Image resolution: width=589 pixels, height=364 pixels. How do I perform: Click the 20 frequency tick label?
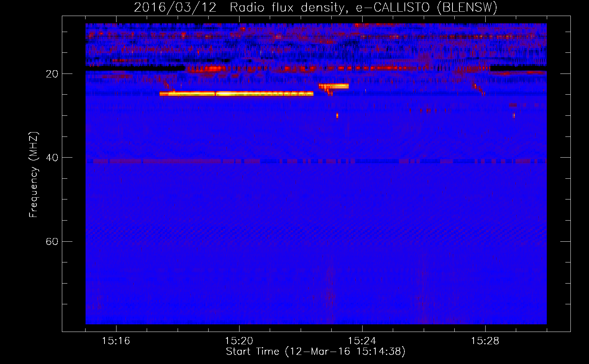point(52,74)
